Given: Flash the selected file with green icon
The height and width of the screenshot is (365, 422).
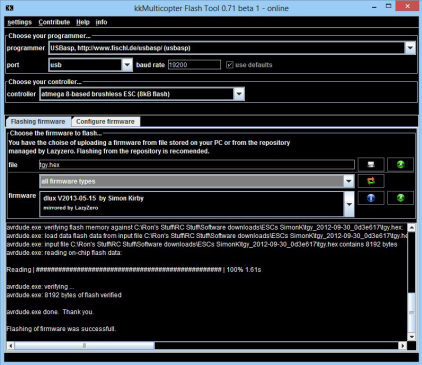Looking at the screenshot, I should [x=401, y=164].
